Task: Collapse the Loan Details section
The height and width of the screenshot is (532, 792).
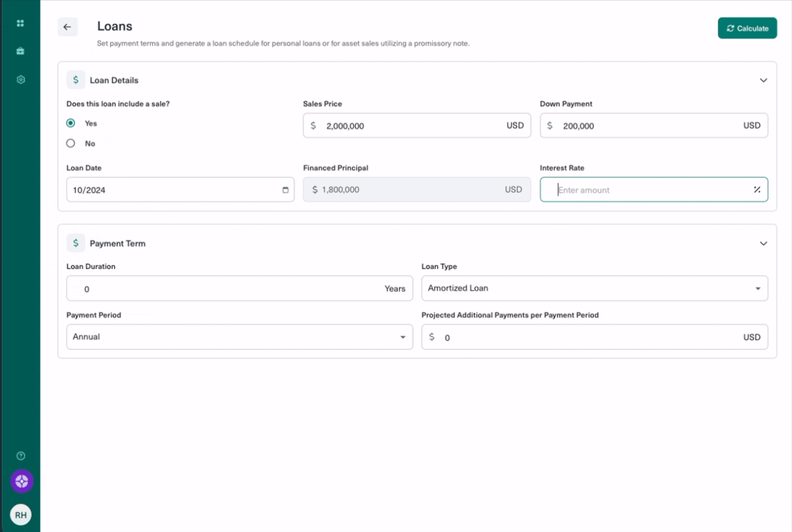Action: [763, 80]
